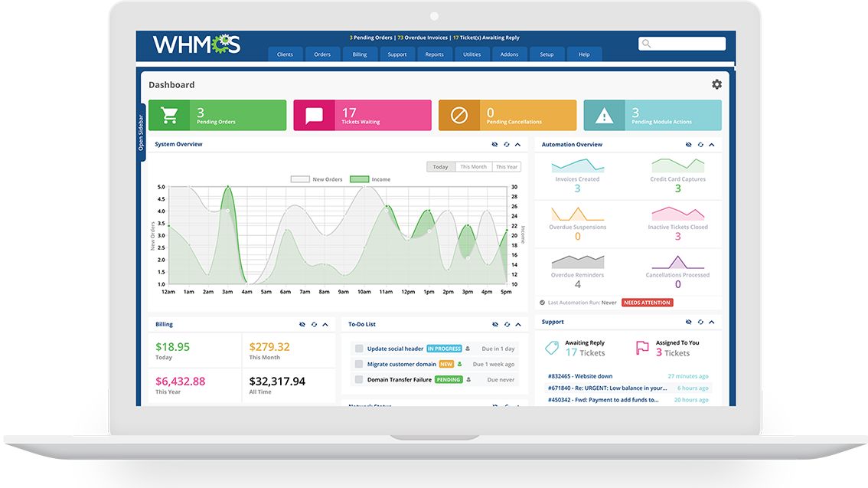Image resolution: width=868 pixels, height=488 pixels.
Task: Refresh the System Overview panel
Action: pyautogui.click(x=507, y=145)
